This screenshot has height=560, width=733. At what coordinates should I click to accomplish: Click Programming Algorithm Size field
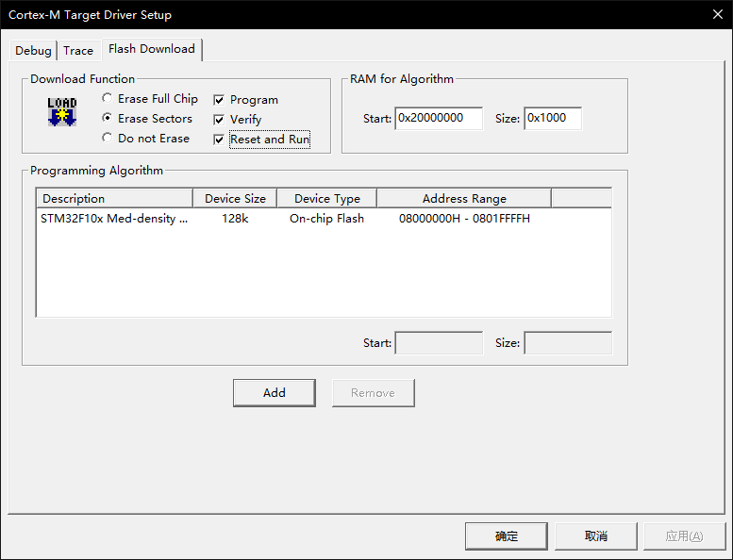tap(568, 343)
